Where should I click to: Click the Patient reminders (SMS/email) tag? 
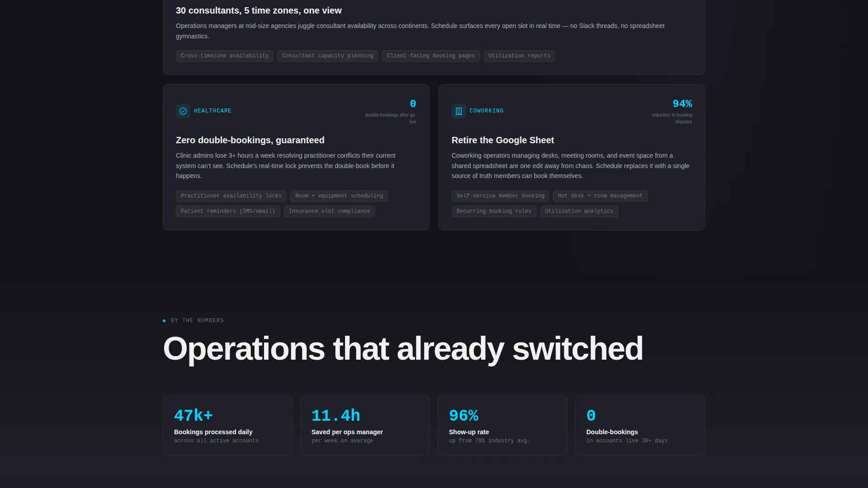[228, 211]
